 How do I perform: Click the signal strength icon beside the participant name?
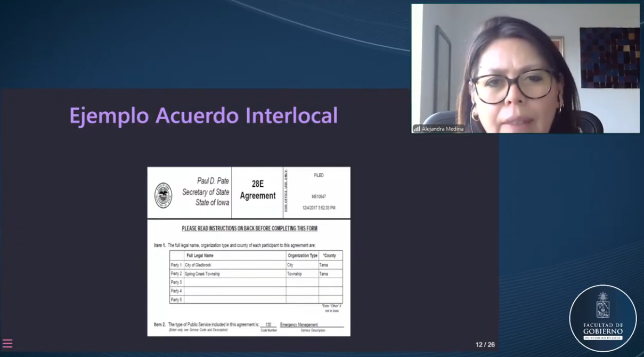click(417, 129)
